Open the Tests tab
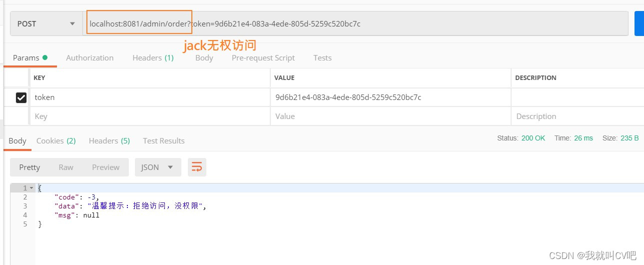Screen dimensions: 644x265 [322, 58]
